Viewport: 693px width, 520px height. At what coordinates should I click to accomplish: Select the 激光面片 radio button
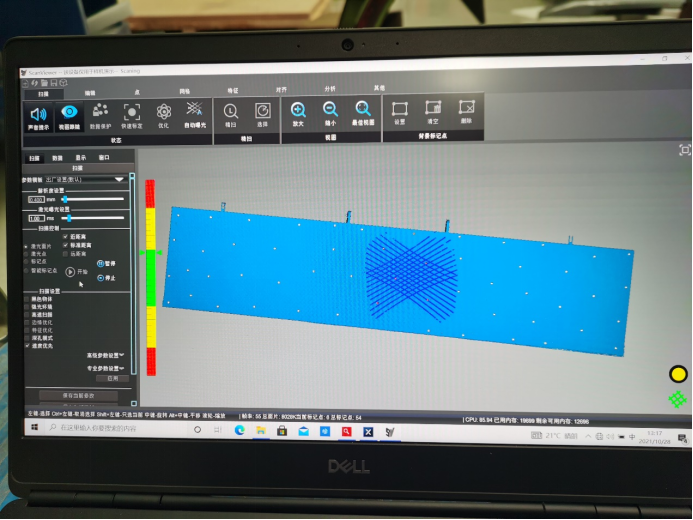[x=28, y=245]
